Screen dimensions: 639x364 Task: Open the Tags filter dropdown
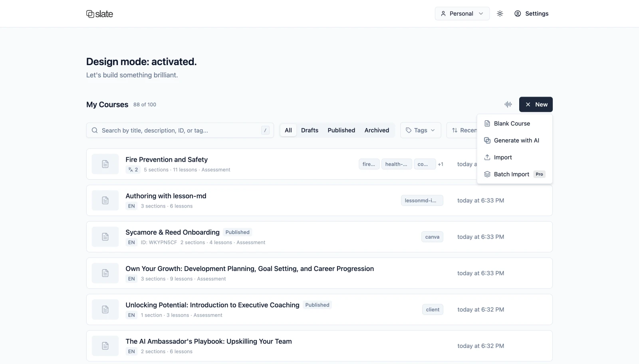click(x=421, y=130)
